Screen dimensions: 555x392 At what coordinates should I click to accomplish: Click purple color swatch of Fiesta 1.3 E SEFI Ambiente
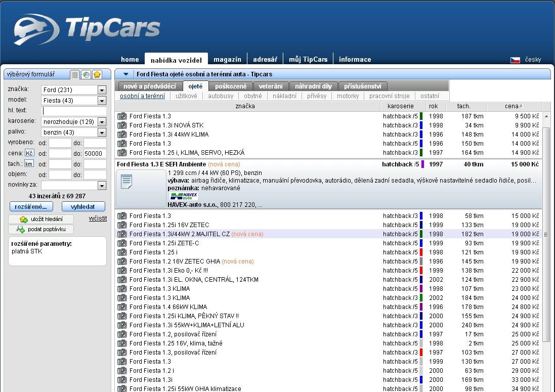[x=422, y=164]
